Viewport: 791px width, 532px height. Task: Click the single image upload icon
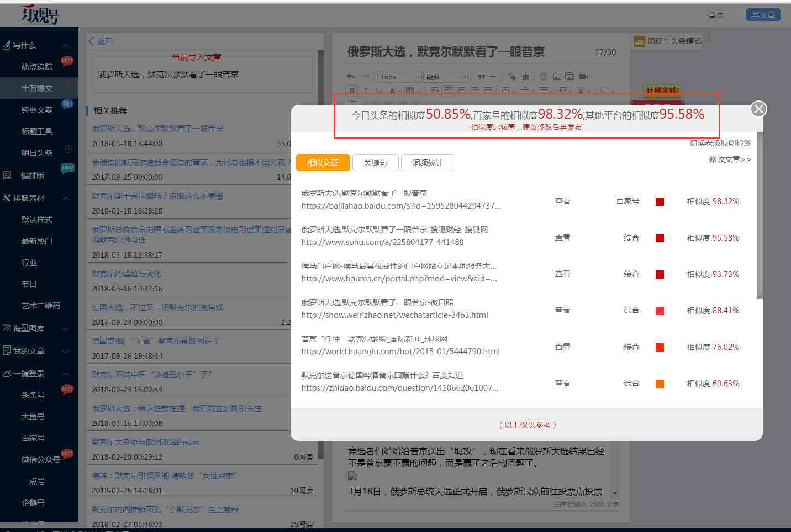pyautogui.click(x=557, y=76)
